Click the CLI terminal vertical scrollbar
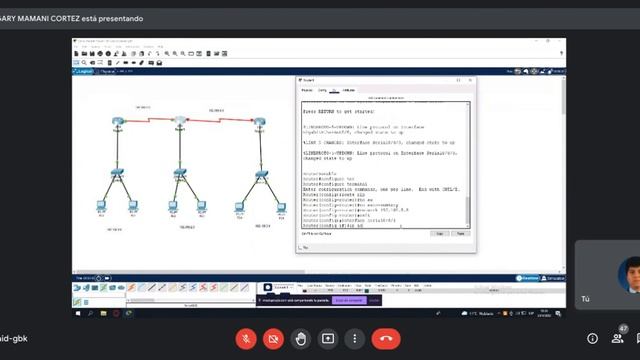The width and height of the screenshot is (640, 360). pyautogui.click(x=468, y=165)
